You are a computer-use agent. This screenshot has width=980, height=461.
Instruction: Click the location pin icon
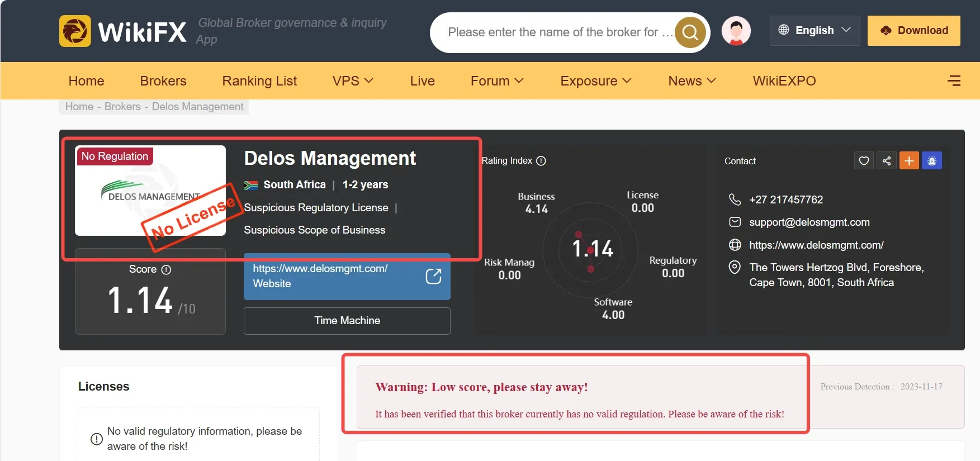(735, 267)
